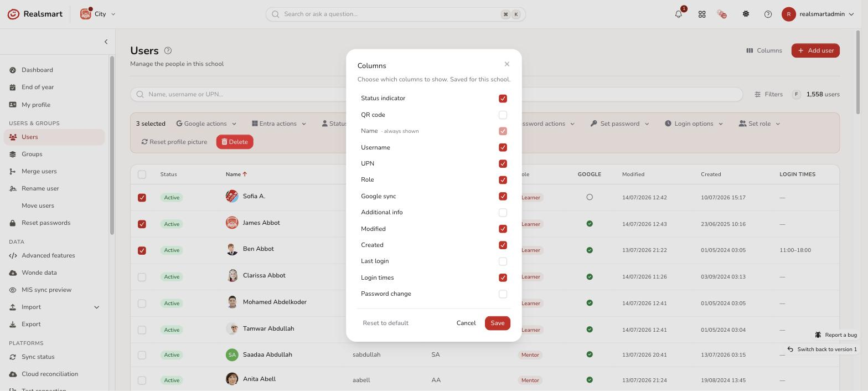Viewport: 868px width, 391px height.
Task: Cancel the Columns dialog
Action: click(466, 323)
